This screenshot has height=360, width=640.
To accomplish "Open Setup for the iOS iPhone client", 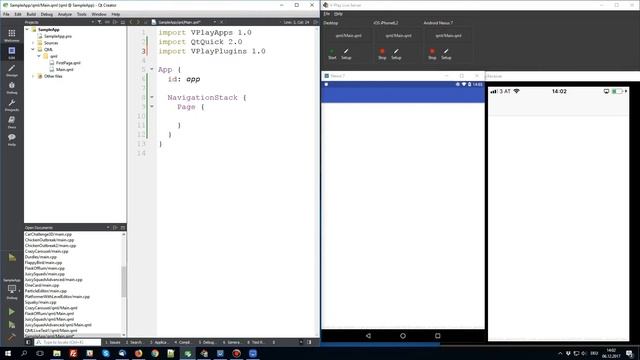I will pos(396,54).
